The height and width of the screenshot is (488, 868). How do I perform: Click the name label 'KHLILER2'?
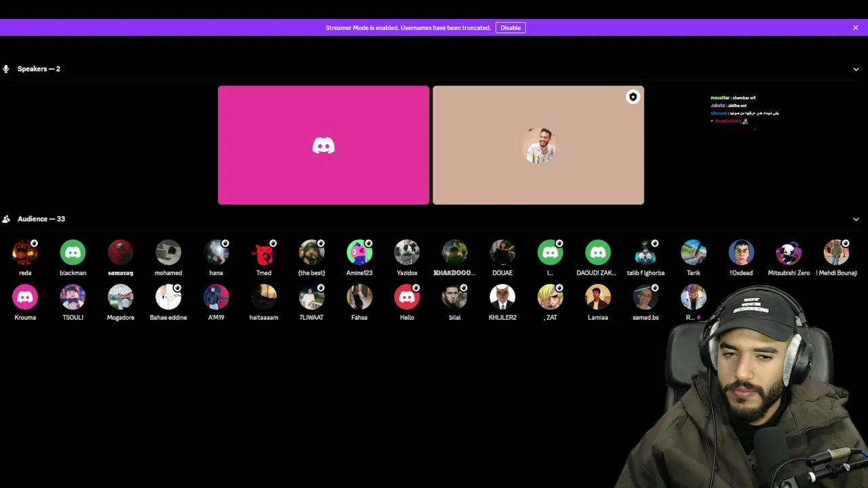click(502, 317)
